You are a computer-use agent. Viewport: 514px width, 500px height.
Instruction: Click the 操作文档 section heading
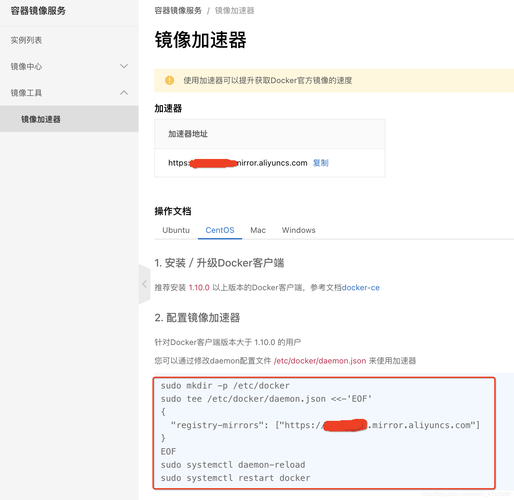pos(173,211)
